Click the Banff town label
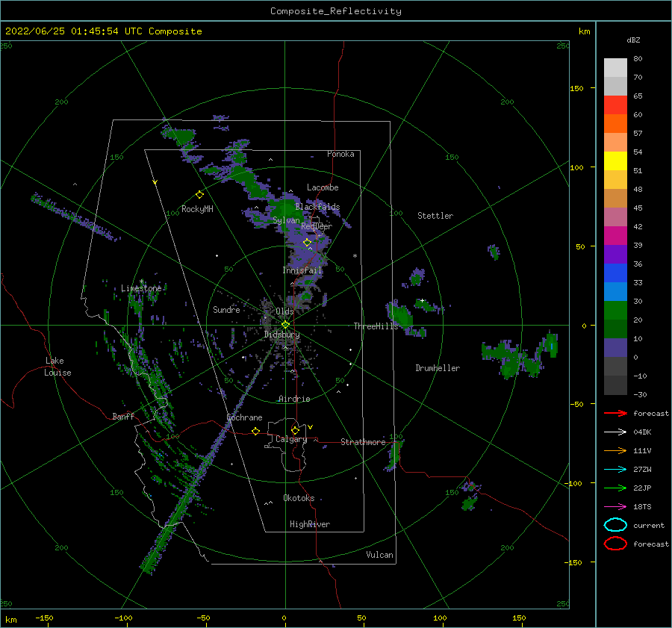672x628 pixels. [x=123, y=416]
